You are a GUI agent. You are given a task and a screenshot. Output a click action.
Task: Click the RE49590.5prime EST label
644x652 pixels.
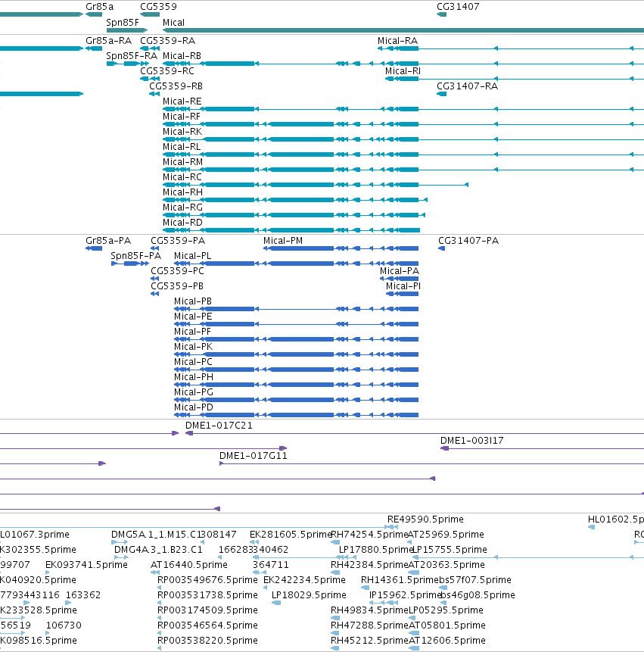point(425,519)
